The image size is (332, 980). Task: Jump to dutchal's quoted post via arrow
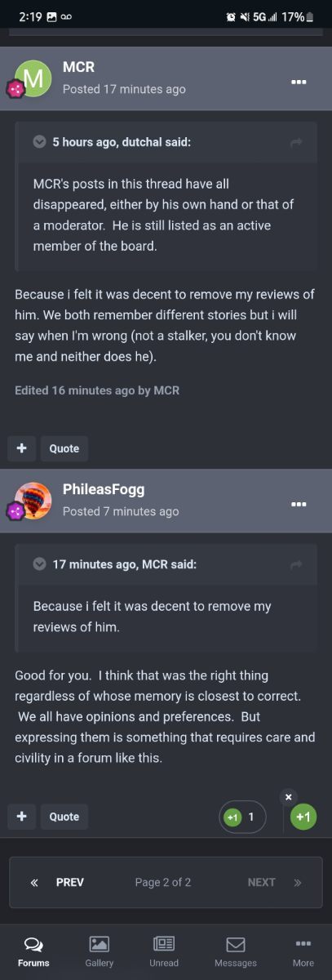click(297, 143)
